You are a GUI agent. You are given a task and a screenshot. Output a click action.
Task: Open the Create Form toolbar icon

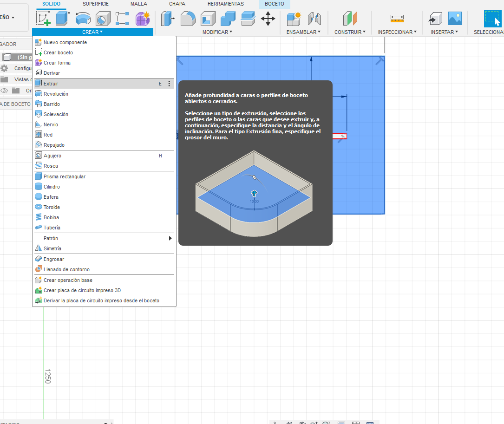tap(143, 19)
